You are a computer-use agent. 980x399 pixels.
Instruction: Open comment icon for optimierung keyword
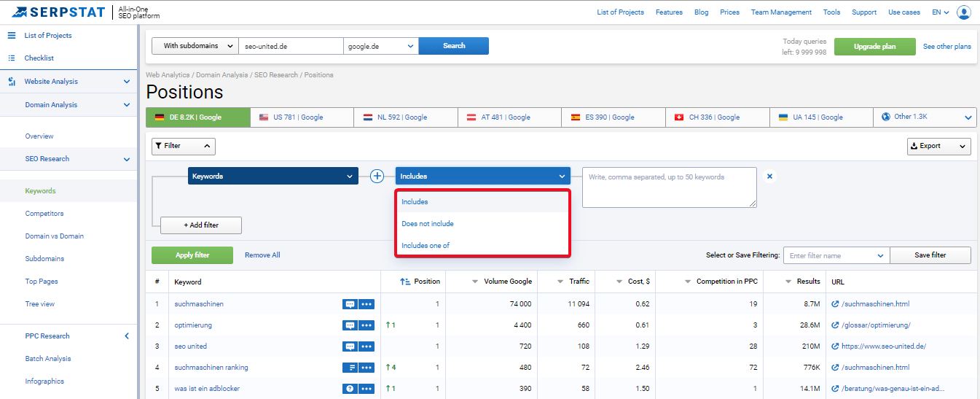tap(349, 325)
